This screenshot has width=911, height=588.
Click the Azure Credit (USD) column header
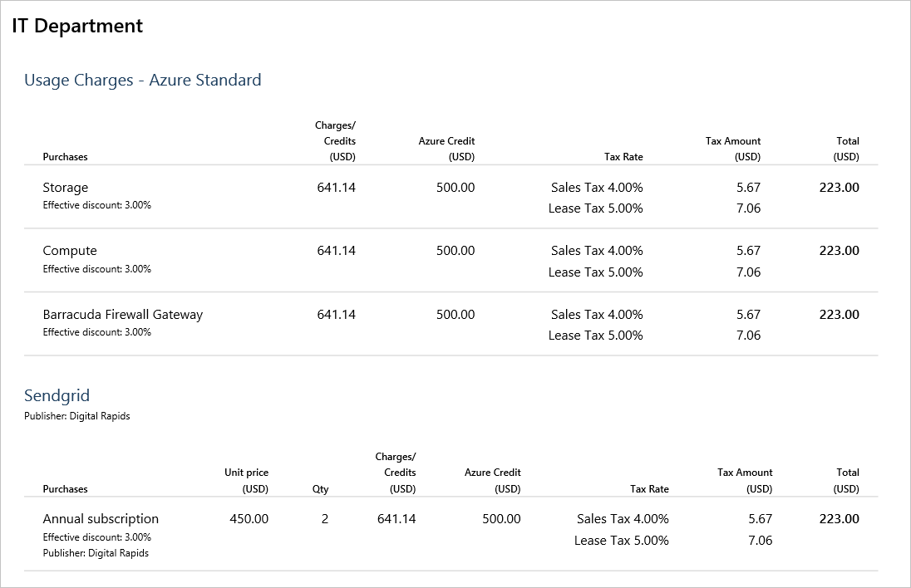(x=446, y=141)
